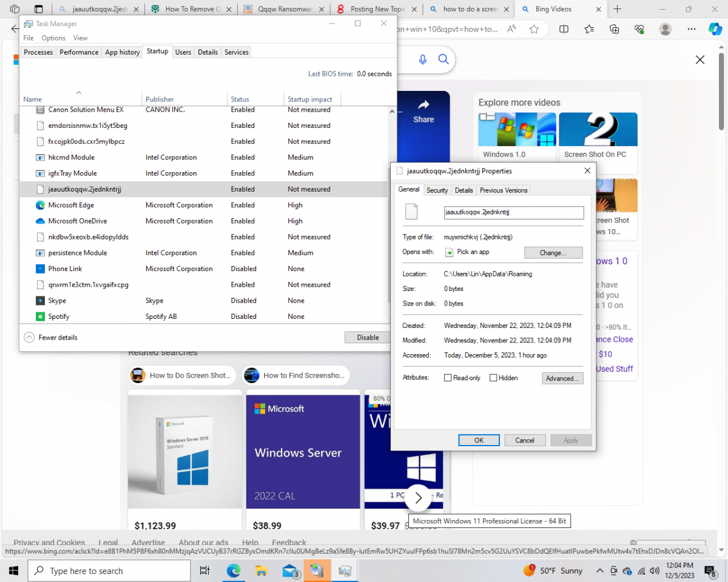Sort the startup list by Publisher column
The height and width of the screenshot is (582, 728).
click(x=185, y=98)
